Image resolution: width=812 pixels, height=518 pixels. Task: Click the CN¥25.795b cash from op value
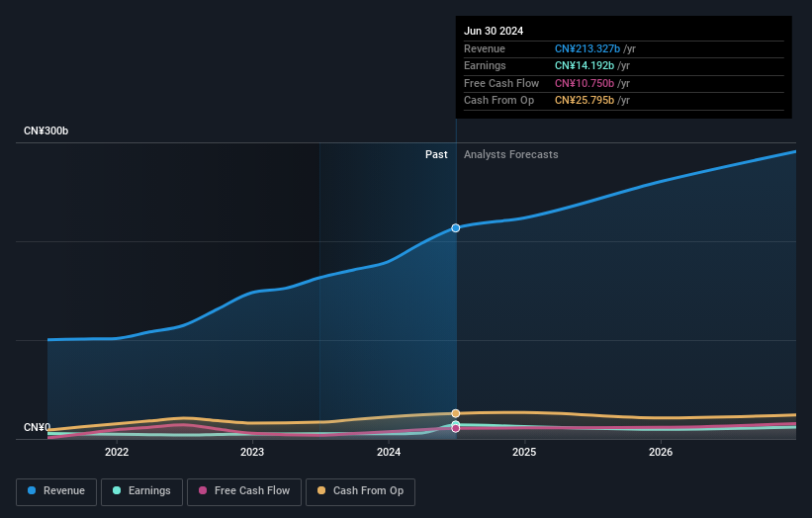585,101
